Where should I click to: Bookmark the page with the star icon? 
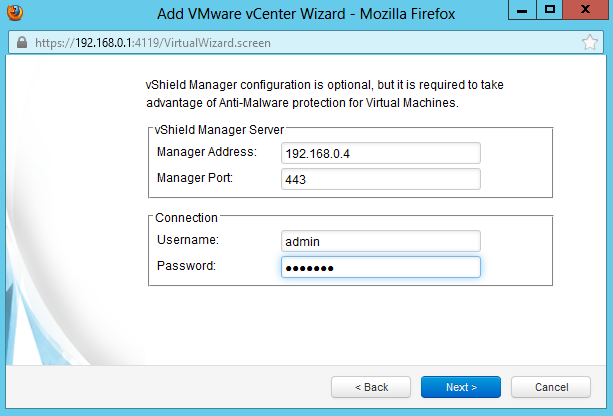pos(589,44)
